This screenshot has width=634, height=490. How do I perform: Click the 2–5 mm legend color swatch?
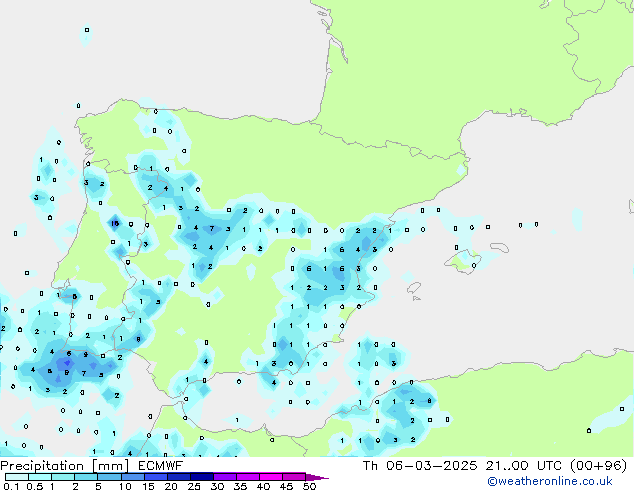coord(86,477)
